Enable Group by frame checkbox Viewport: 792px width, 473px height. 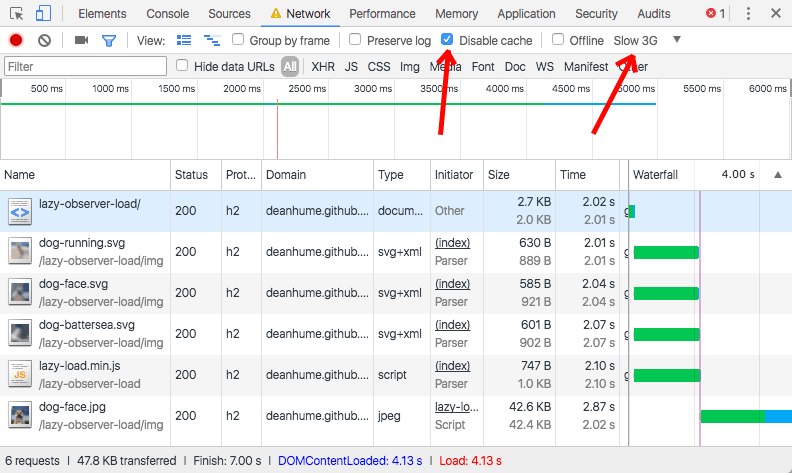click(x=237, y=39)
